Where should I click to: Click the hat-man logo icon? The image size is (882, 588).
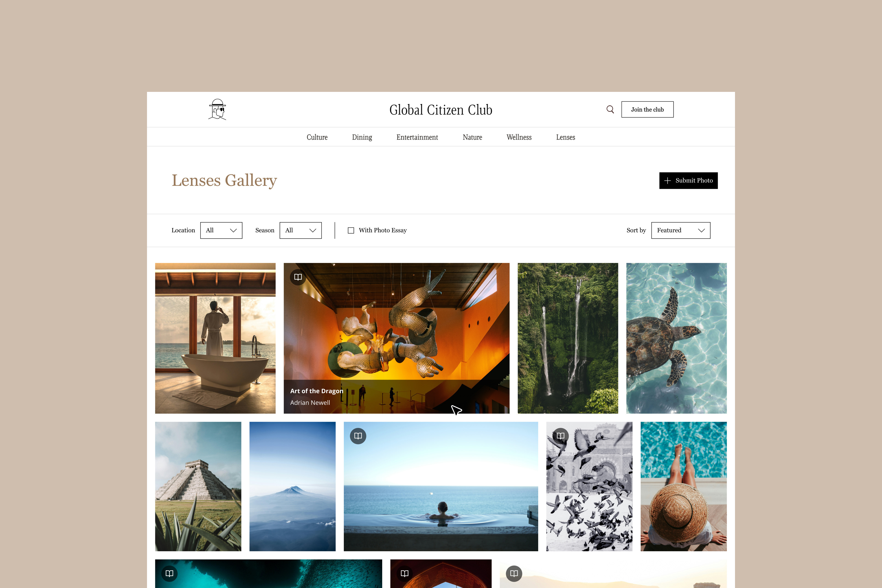coord(218,110)
